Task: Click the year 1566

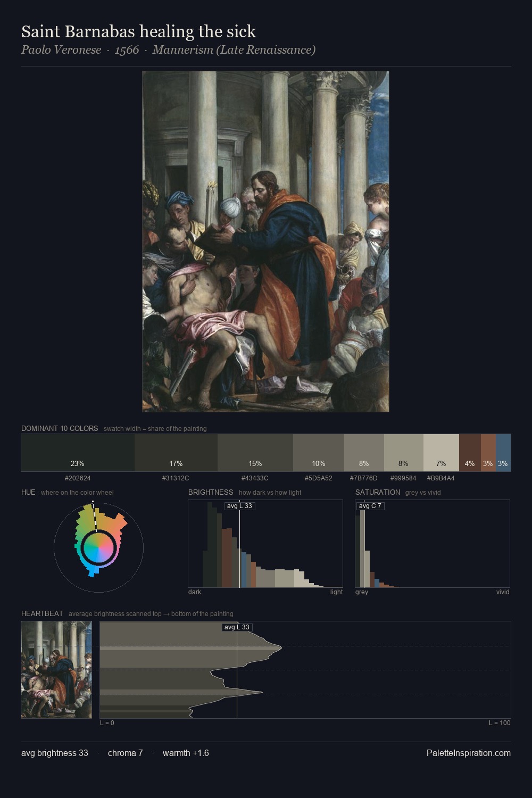Action: tap(127, 50)
